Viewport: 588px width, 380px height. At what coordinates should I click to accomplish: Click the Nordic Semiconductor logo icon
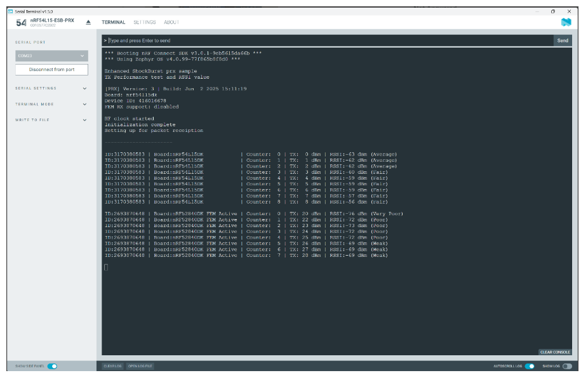[566, 22]
